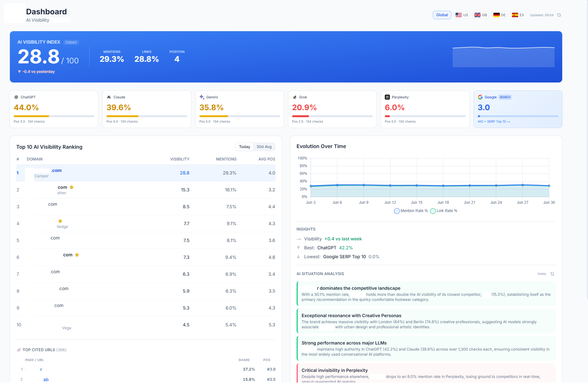The image size is (588, 384).
Task: Click the Gemini sparkle icon
Action: (x=202, y=97)
